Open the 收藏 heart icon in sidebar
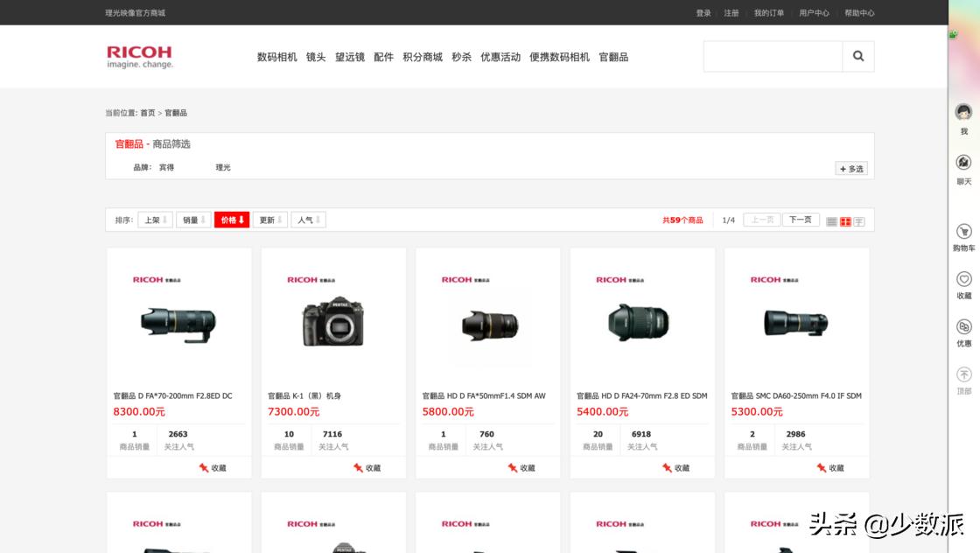 (x=963, y=278)
